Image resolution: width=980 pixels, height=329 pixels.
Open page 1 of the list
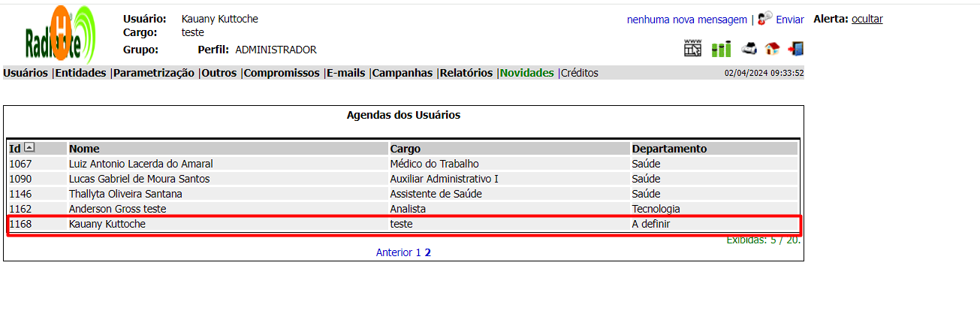tap(418, 253)
